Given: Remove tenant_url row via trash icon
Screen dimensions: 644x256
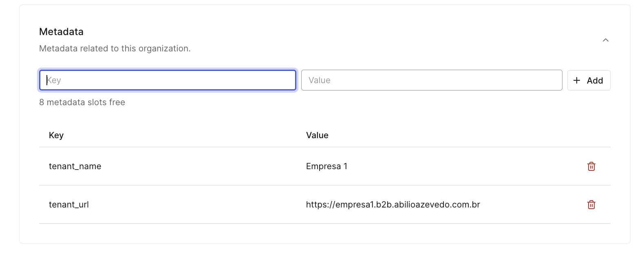Looking at the screenshot, I should coord(591,205).
